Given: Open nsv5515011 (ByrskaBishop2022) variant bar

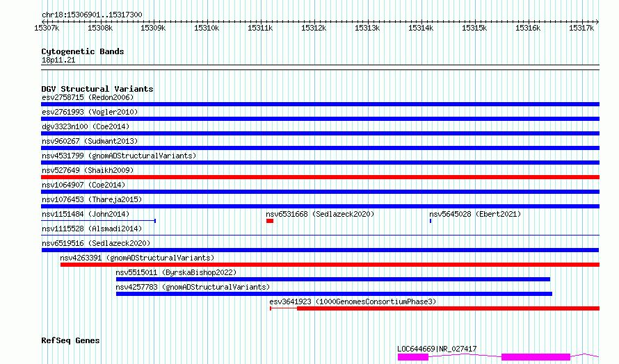Looking at the screenshot, I should [x=332, y=279].
